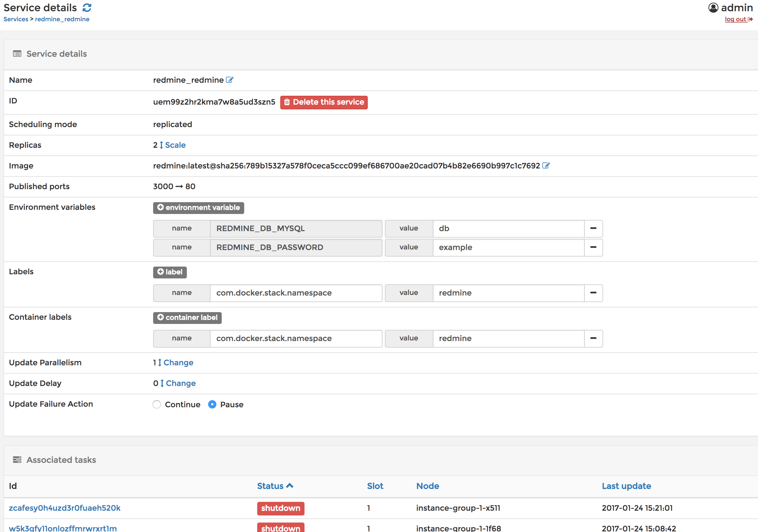
Task: Remove the REDMINE_DB_MYSQL variable with the minus button
Action: (593, 228)
